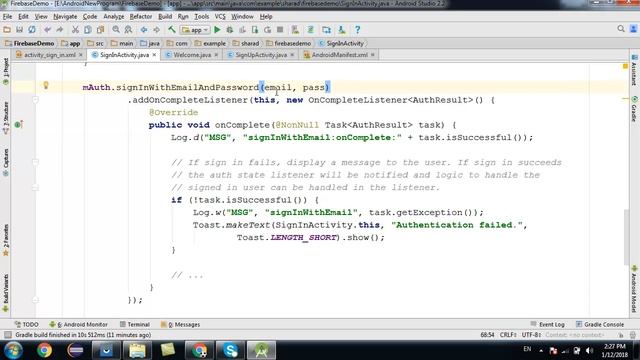Open the Structure side panel
The height and width of the screenshot is (360, 640).
(6, 118)
